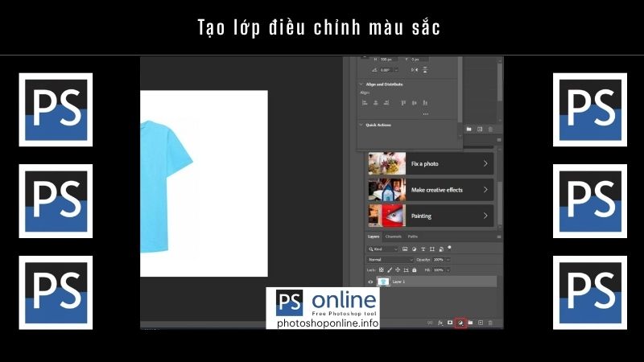
Task: Lock image pixels with brush icon
Action: click(x=390, y=270)
